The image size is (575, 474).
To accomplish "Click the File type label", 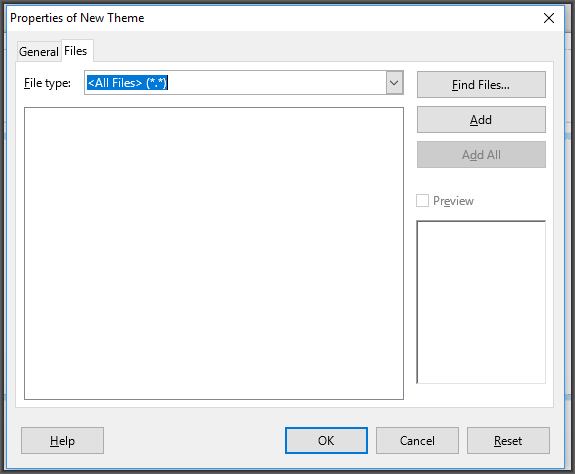I will (47, 83).
